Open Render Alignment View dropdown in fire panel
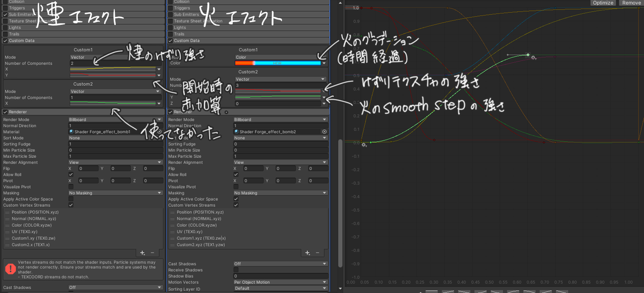The image size is (644, 293). [281, 162]
